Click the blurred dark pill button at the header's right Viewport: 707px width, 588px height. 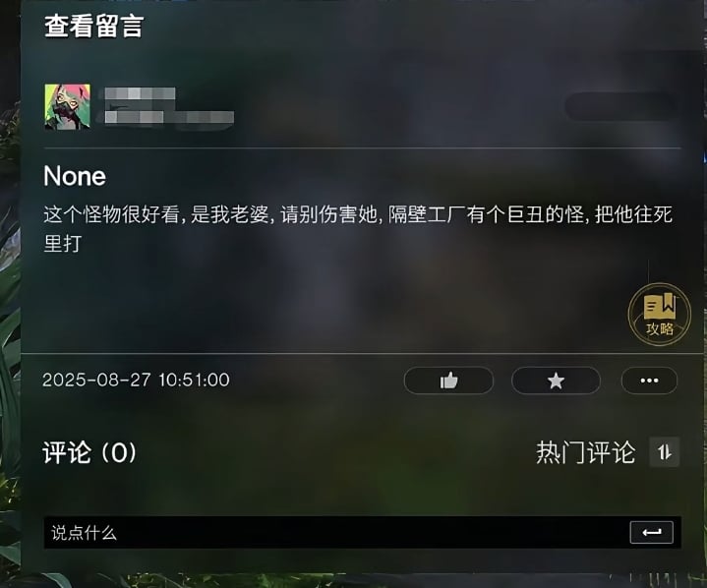620,107
